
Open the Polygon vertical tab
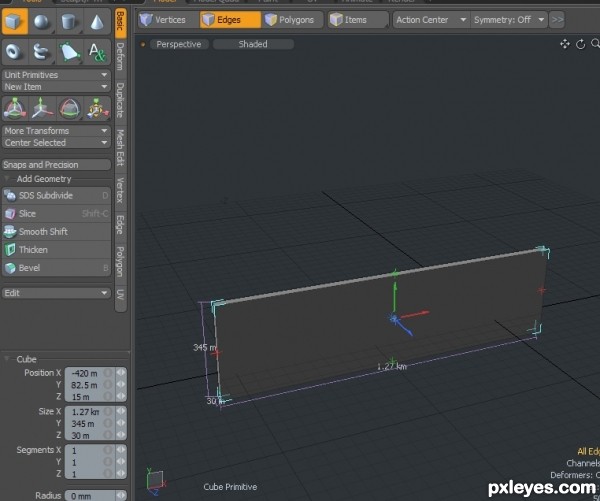pyautogui.click(x=120, y=262)
